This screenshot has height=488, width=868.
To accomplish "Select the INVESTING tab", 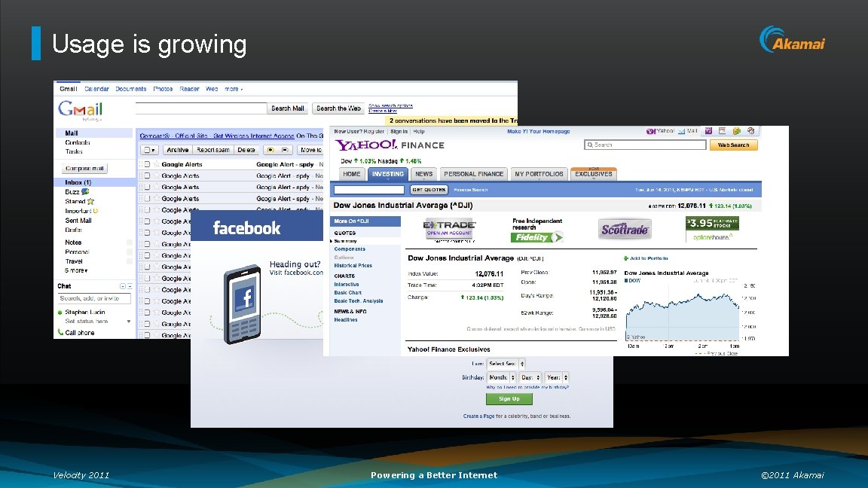I will 388,174.
